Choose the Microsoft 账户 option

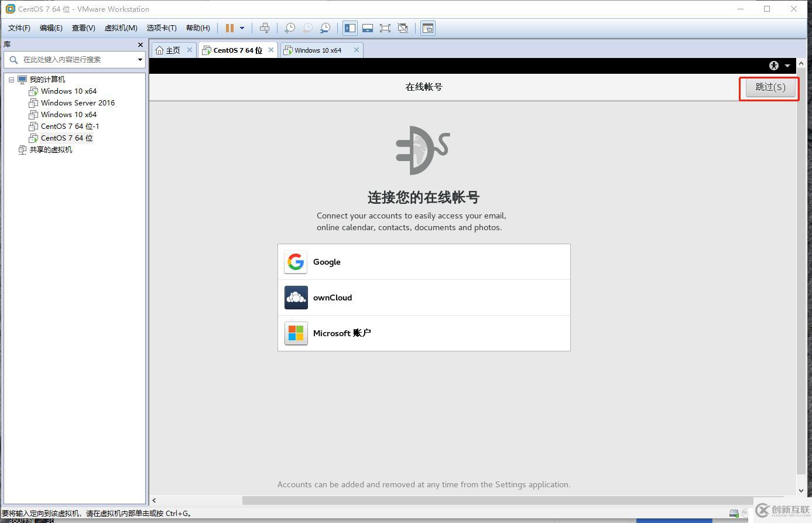(x=424, y=333)
